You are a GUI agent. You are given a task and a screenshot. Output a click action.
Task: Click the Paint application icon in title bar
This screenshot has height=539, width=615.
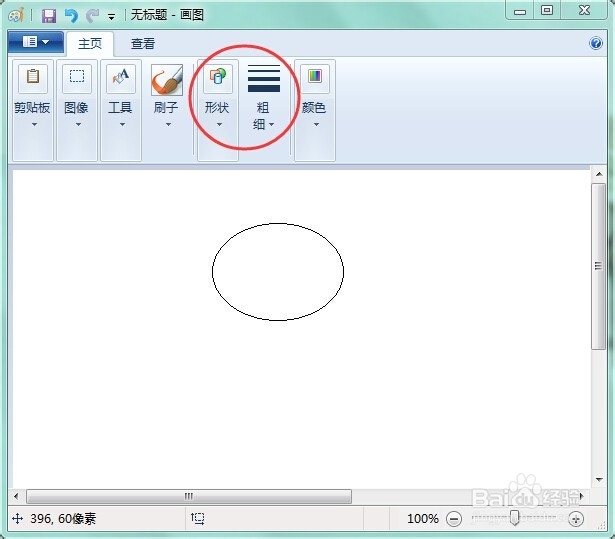coord(16,15)
